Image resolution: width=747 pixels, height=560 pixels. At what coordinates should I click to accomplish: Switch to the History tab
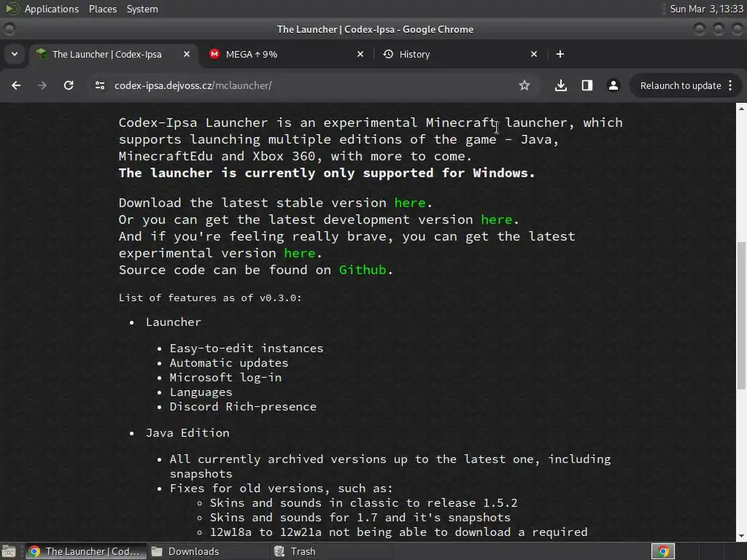(x=461, y=54)
